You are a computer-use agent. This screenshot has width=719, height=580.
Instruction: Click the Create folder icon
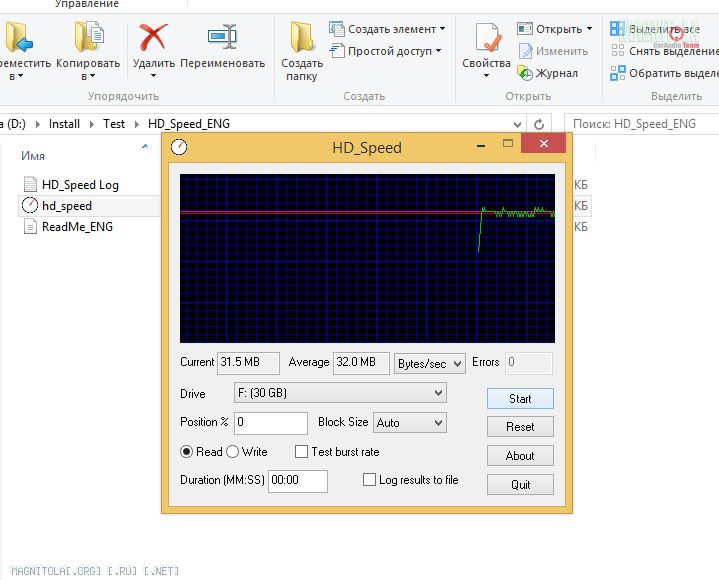[302, 37]
